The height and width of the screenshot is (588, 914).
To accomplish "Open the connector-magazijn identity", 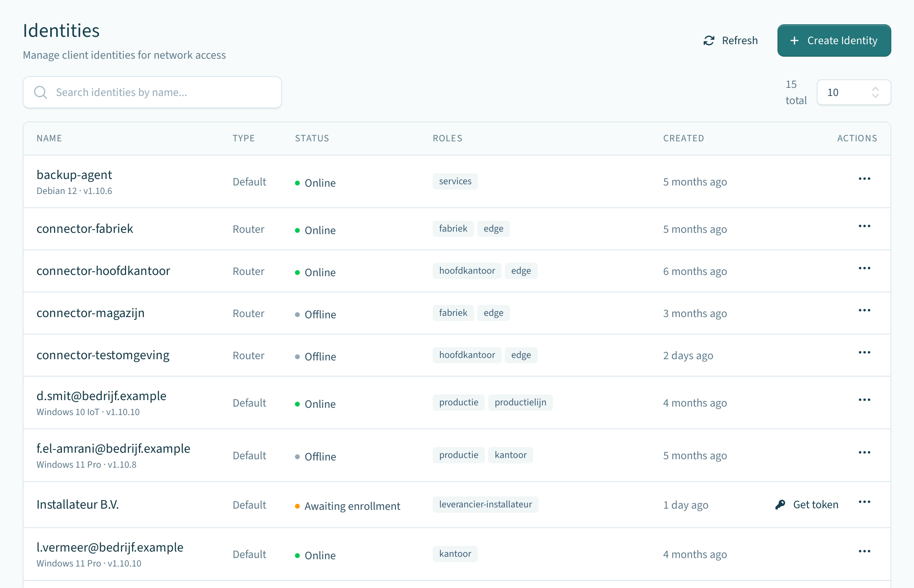I will [90, 313].
